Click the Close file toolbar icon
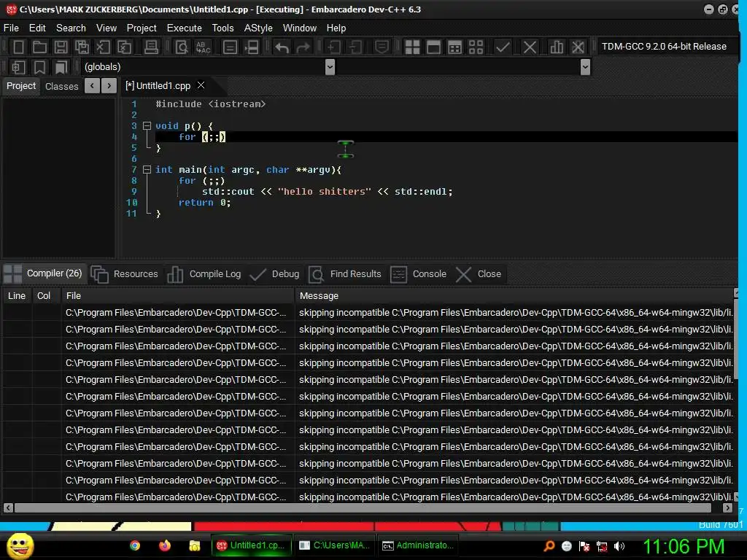Viewport: 747px width, 560px height. point(103,47)
